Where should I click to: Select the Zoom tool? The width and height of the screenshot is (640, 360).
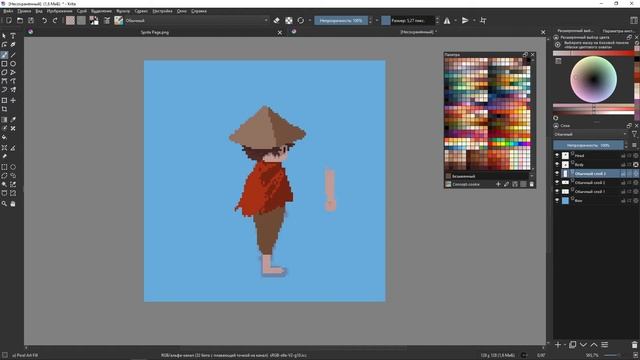coord(4,204)
